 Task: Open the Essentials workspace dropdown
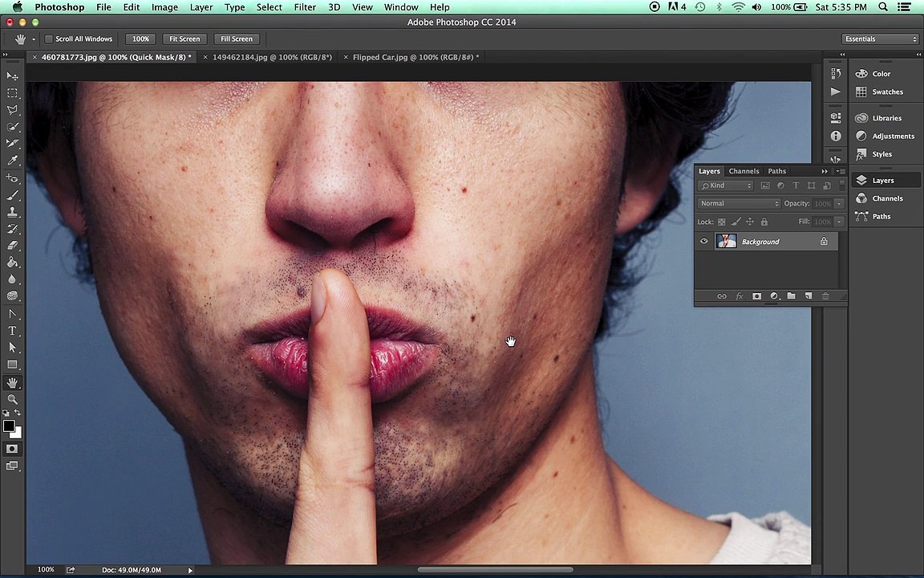click(880, 39)
